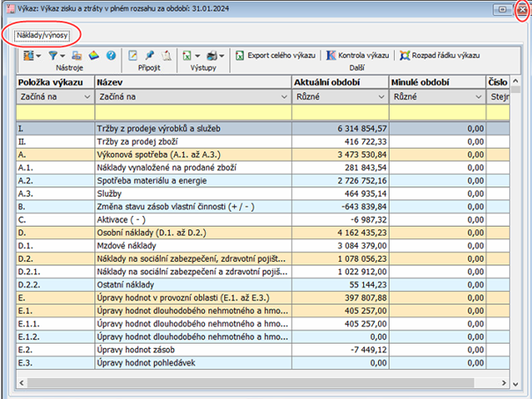The height and width of the screenshot is (399, 532).
Task: Click the Excel export icon in Výstupy
Action: click(186, 55)
